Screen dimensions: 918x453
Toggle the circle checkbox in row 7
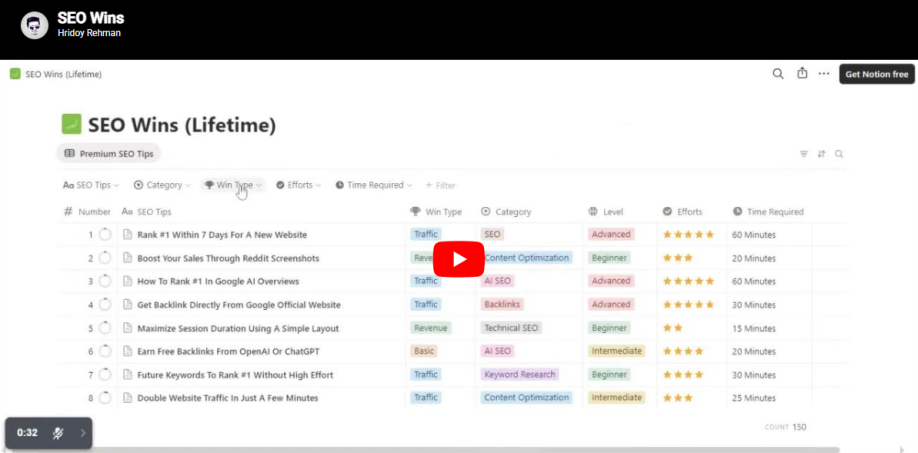pos(105,375)
